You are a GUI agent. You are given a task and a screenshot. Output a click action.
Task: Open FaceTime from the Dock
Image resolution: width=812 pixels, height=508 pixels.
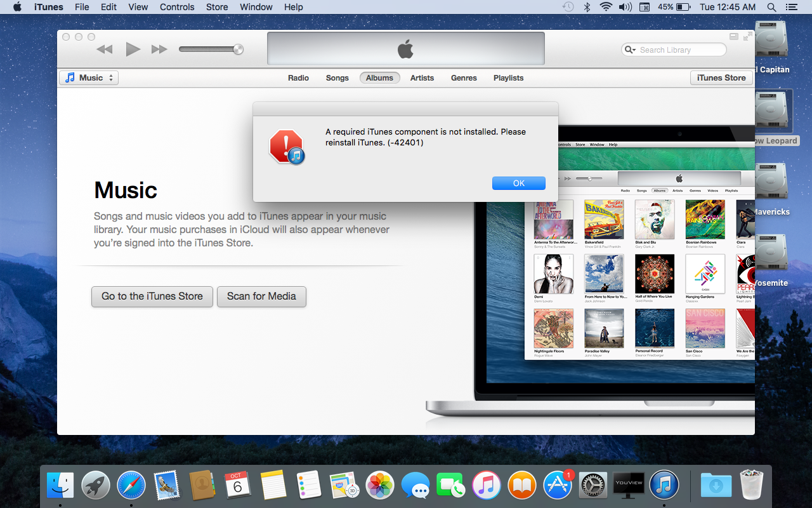click(451, 486)
